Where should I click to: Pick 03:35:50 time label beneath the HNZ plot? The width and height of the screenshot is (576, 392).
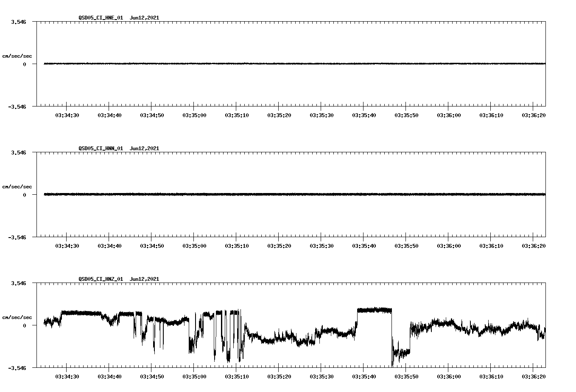pos(406,377)
